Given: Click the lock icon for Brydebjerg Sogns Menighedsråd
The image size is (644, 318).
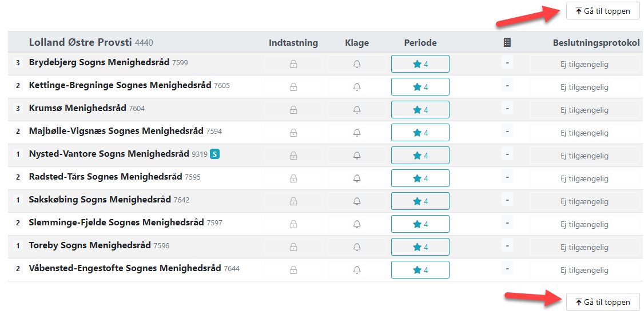Looking at the screenshot, I should point(293,64).
